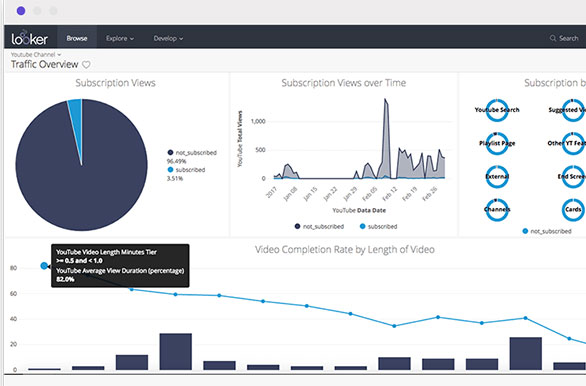586x386 pixels.
Task: Select the Playlist Page donut chart
Action: point(497,143)
